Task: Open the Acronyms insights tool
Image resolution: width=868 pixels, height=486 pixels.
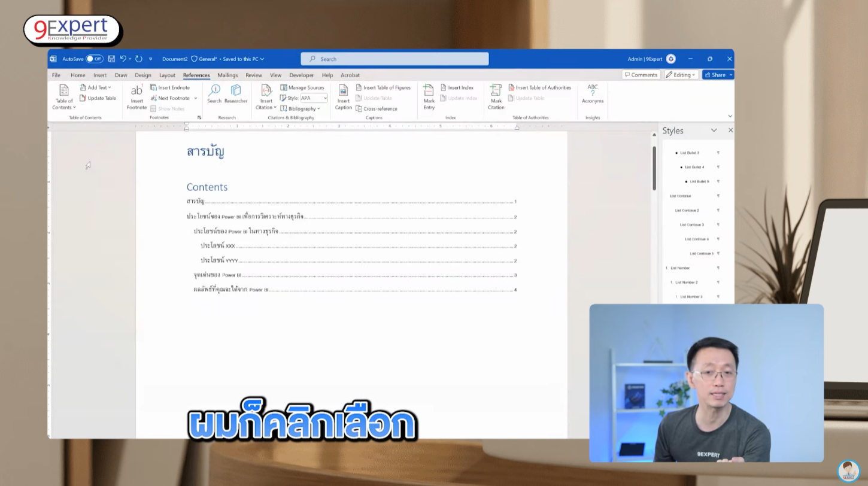Action: [592, 94]
